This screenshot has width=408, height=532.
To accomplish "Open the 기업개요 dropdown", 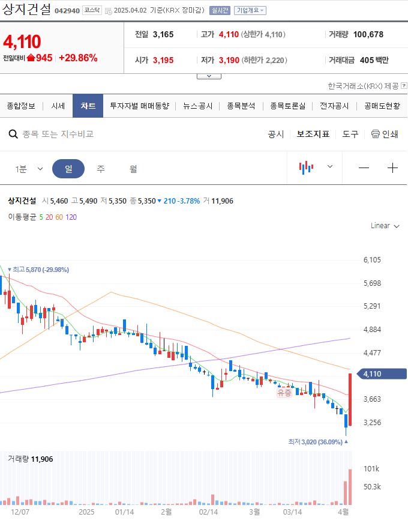I will pos(250,11).
